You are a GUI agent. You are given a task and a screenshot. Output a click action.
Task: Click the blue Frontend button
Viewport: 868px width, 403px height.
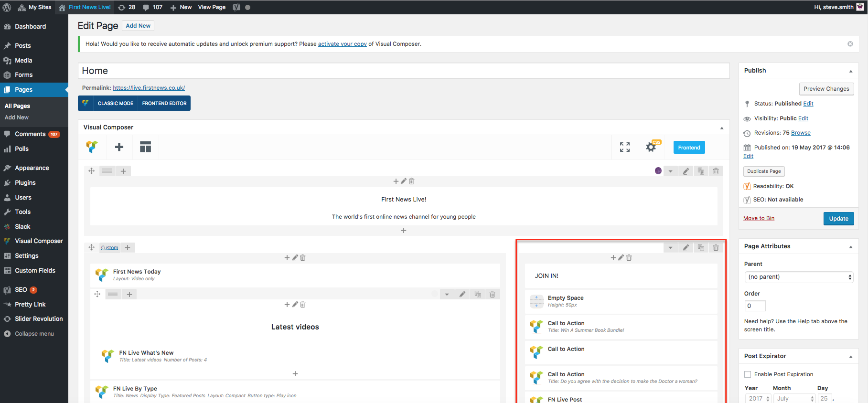[689, 148]
